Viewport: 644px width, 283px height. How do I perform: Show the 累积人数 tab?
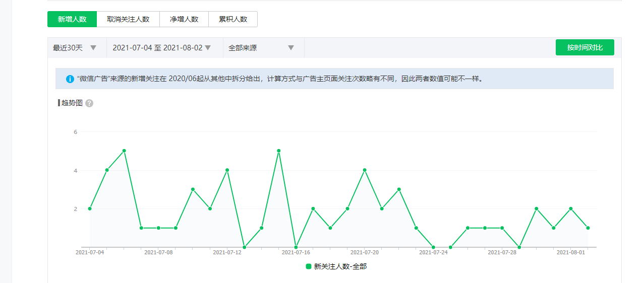point(233,19)
